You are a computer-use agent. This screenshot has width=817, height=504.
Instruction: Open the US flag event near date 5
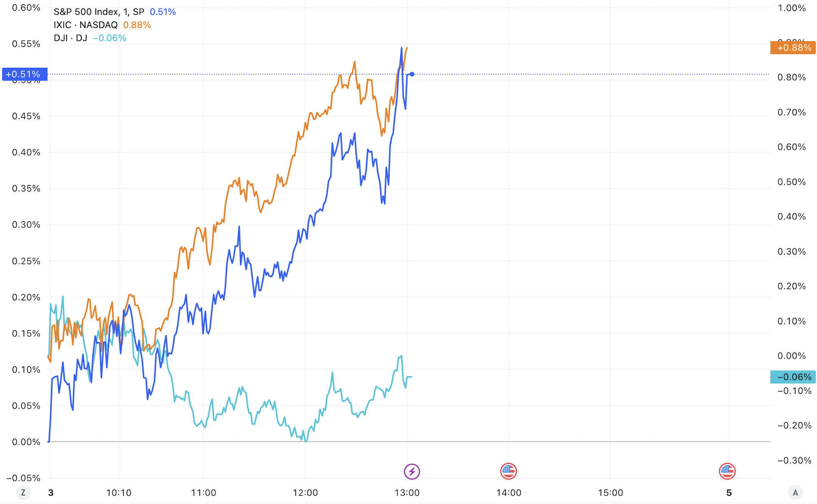[727, 471]
